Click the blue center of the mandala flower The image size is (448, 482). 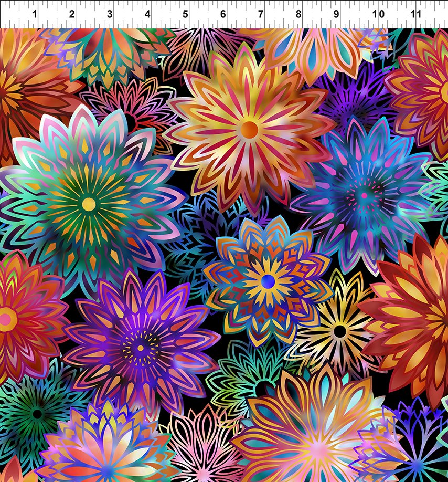coord(268,281)
